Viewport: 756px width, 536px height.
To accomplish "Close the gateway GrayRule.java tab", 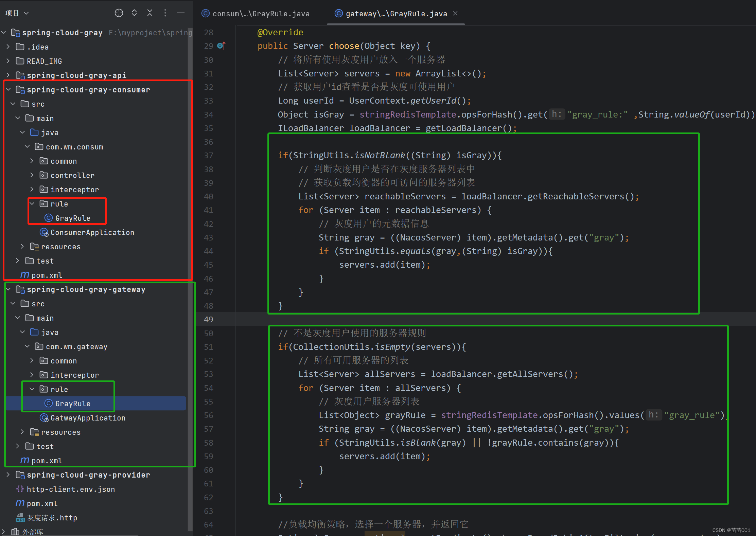I will pyautogui.click(x=455, y=13).
